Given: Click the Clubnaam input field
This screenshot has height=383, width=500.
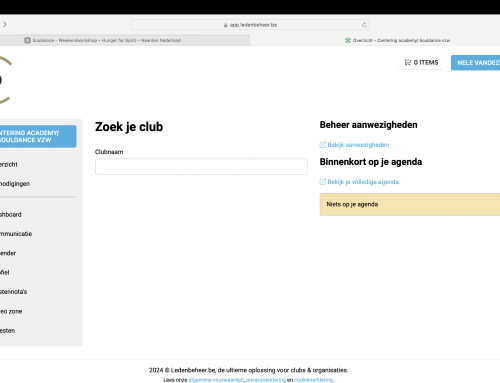Looking at the screenshot, I should click(201, 166).
